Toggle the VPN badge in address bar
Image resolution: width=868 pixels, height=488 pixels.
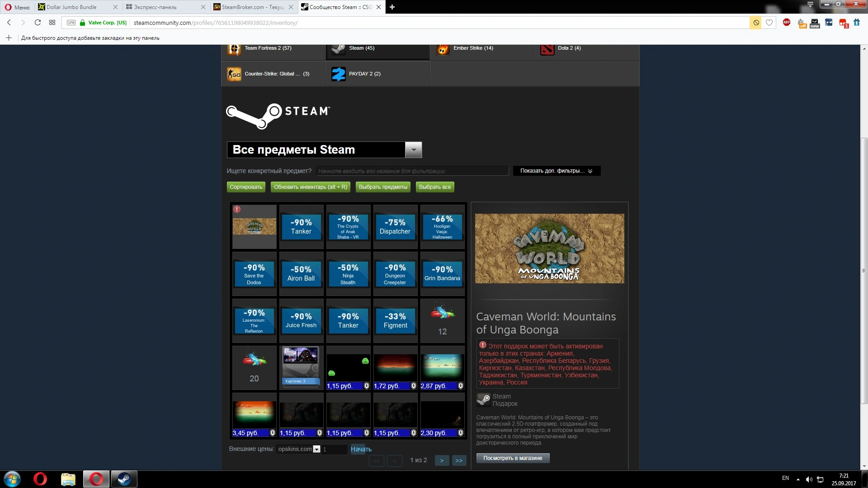[71, 23]
